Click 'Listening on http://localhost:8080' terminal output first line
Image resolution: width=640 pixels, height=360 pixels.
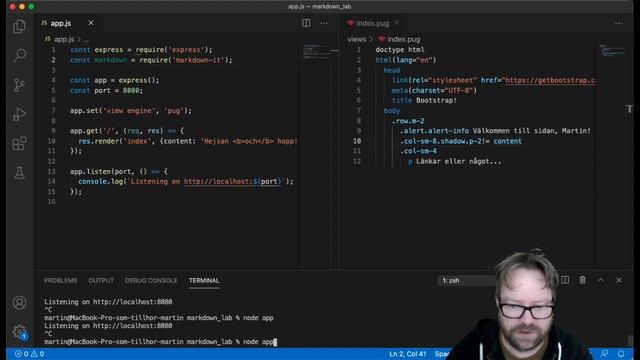[108, 302]
